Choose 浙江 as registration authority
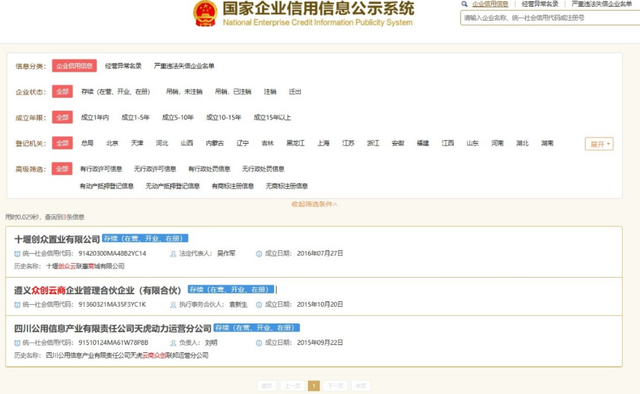 (373, 143)
